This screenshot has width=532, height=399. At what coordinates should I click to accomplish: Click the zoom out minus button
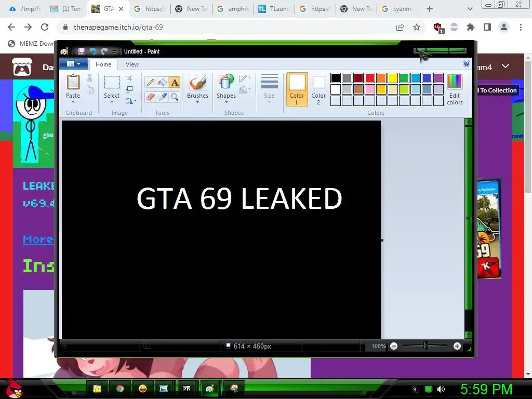tap(394, 346)
